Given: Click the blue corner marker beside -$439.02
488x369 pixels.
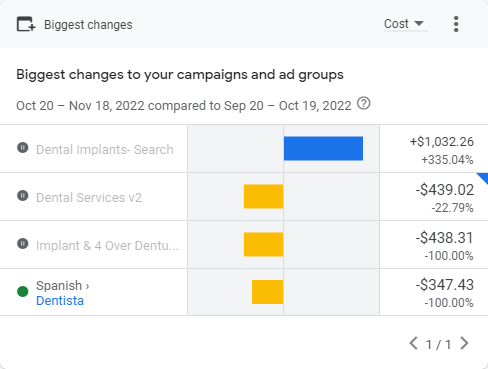Looking at the screenshot, I should pos(484,177).
